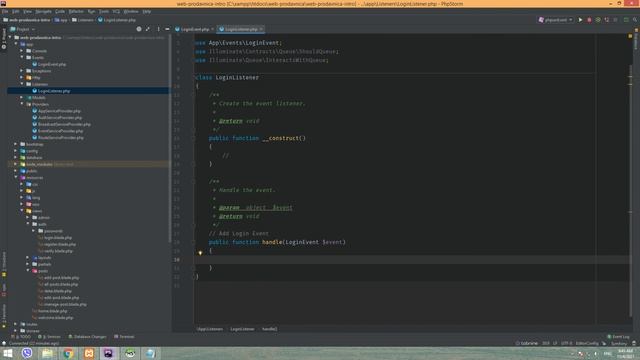Open the TODO tool window
The image size is (640, 360).
(x=22, y=337)
